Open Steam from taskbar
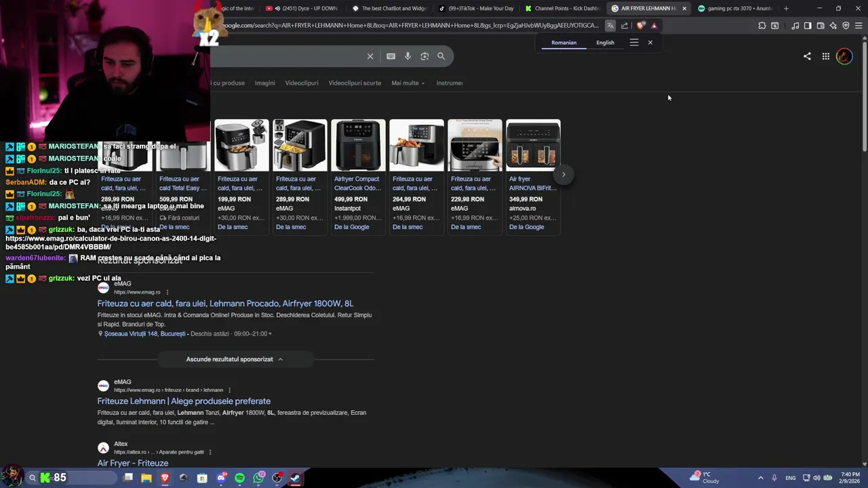 coord(296,478)
